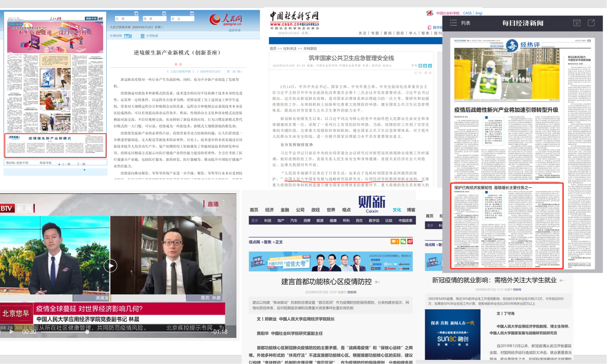607x364 pixels.
Task: Click the Caixin comment count icon
Action: pyautogui.click(x=394, y=242)
